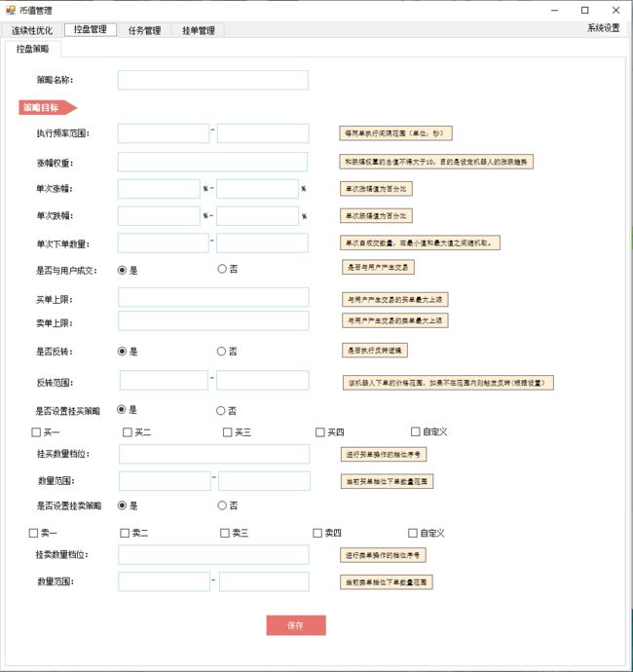Click the 策略名称 input field
The width and height of the screenshot is (633, 672).
tap(213, 80)
